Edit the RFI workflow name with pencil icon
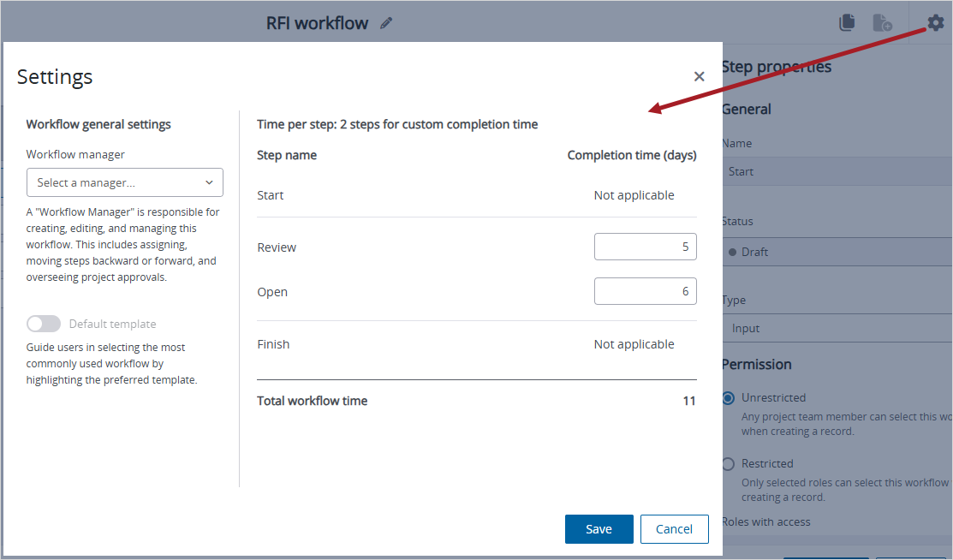The width and height of the screenshot is (953, 560). tap(385, 22)
